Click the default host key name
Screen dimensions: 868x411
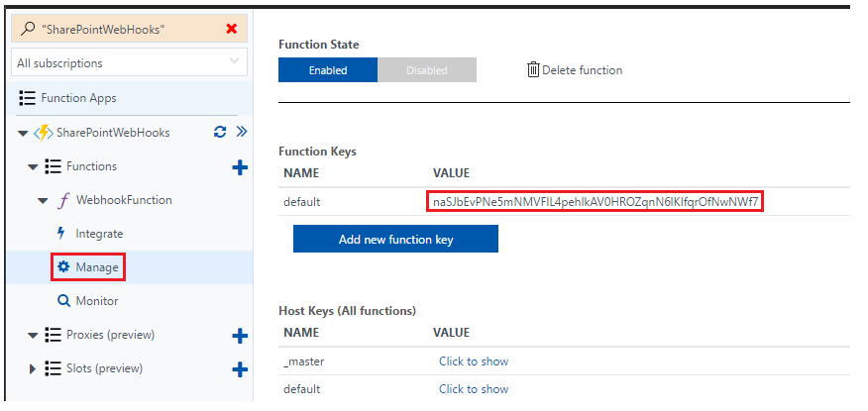pos(301,389)
